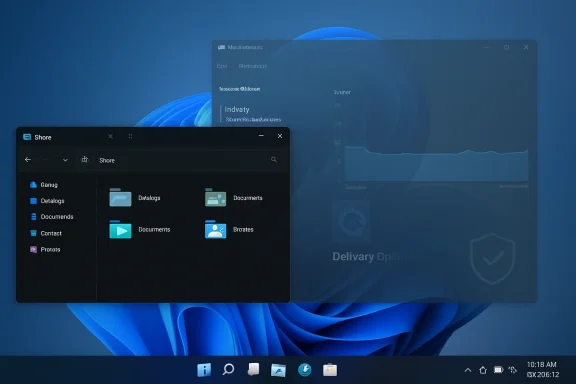The image size is (576, 384).
Task: Click the first menu item in background window
Action: point(222,66)
